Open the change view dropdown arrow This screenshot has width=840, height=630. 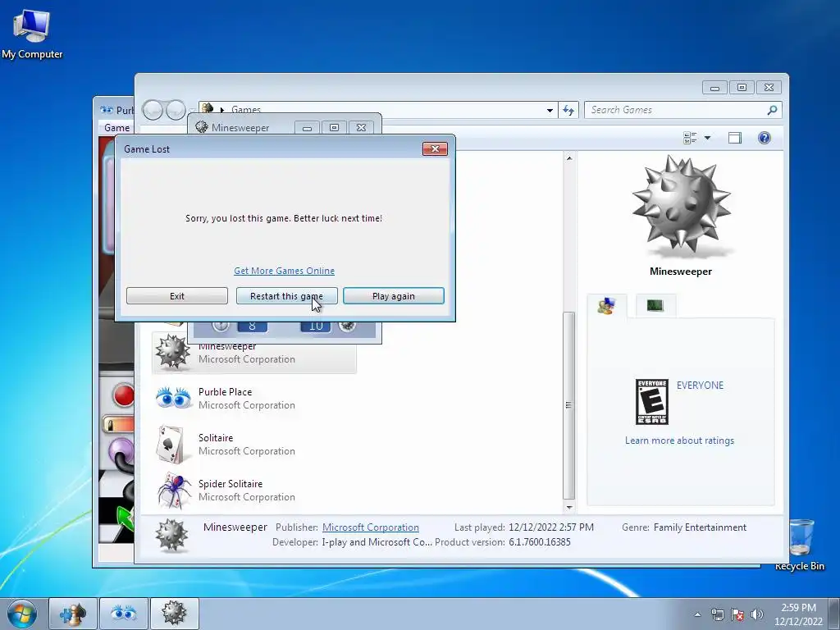[x=707, y=138]
